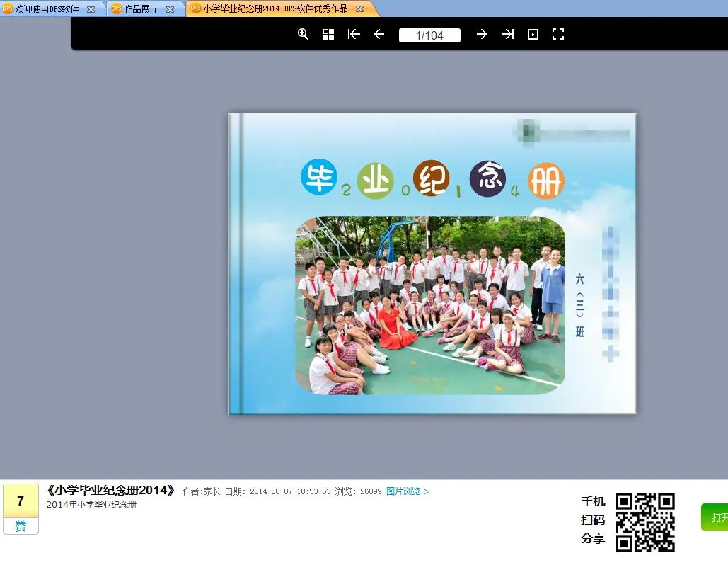
Task: Select the zoom magnifier tool
Action: coord(303,34)
